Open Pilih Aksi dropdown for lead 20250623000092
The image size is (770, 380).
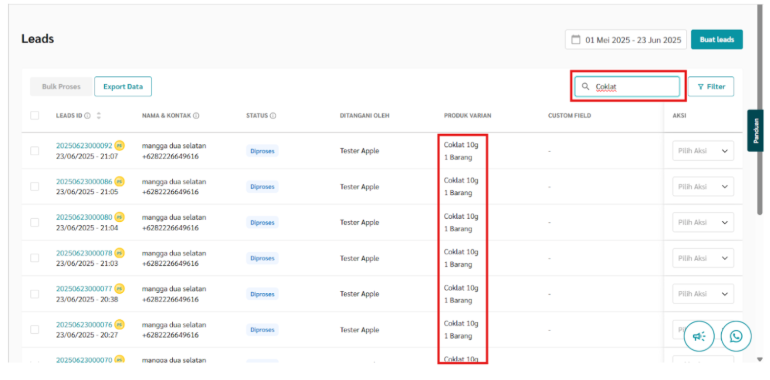point(703,151)
